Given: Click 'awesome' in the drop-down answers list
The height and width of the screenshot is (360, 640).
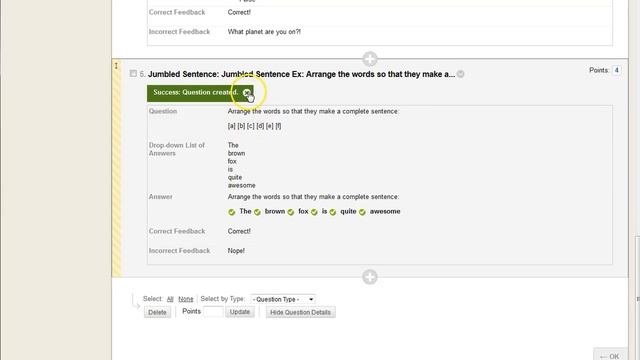Looking at the screenshot, I should (x=242, y=185).
